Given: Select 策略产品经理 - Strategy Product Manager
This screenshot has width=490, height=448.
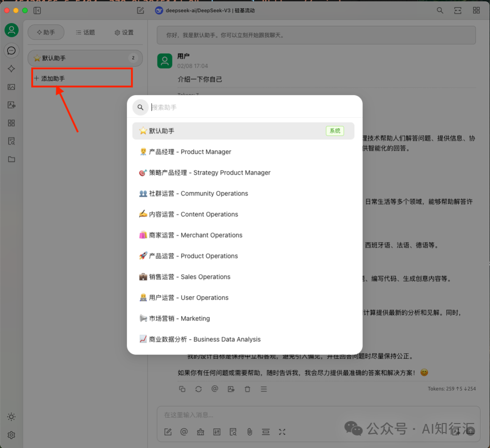Looking at the screenshot, I should pos(244,172).
